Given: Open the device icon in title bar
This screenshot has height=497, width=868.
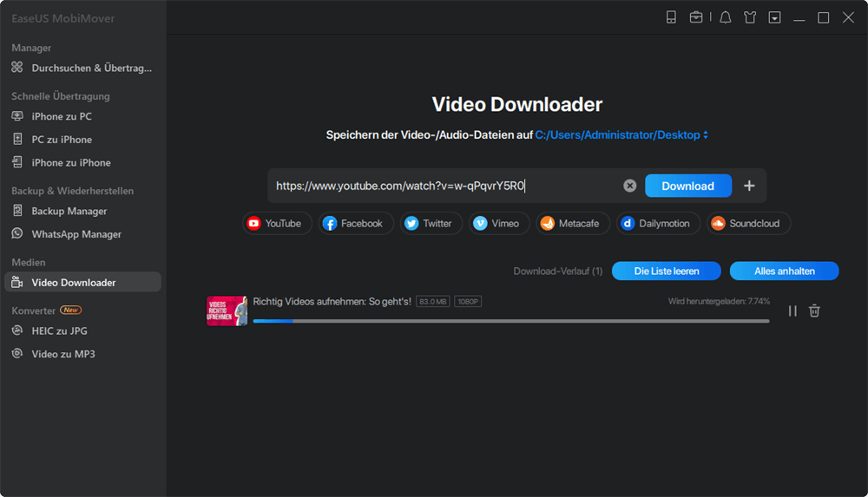Looking at the screenshot, I should pos(671,17).
